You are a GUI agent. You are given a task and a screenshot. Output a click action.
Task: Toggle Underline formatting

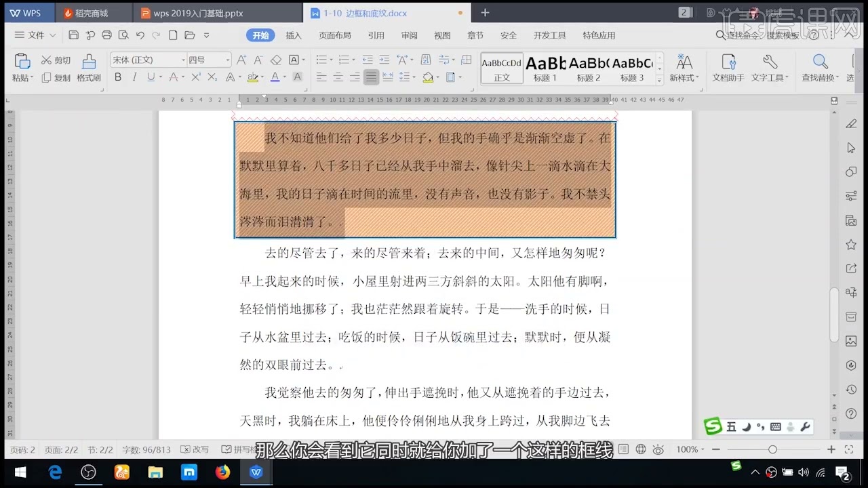(151, 77)
